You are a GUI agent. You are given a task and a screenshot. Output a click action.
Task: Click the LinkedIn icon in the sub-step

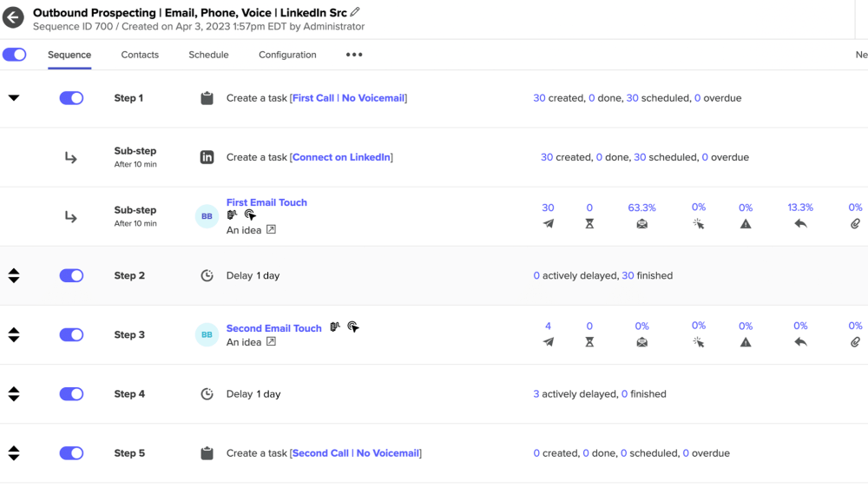point(207,157)
